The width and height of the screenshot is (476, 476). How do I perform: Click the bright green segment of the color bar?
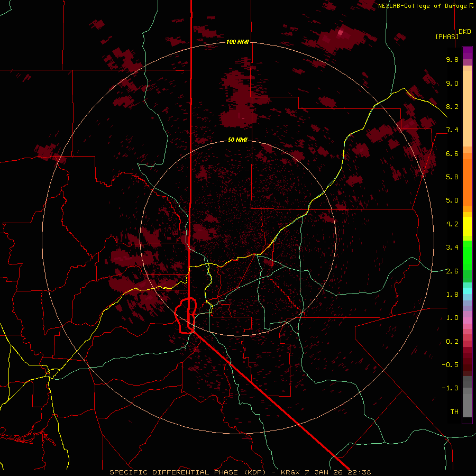click(x=467, y=255)
